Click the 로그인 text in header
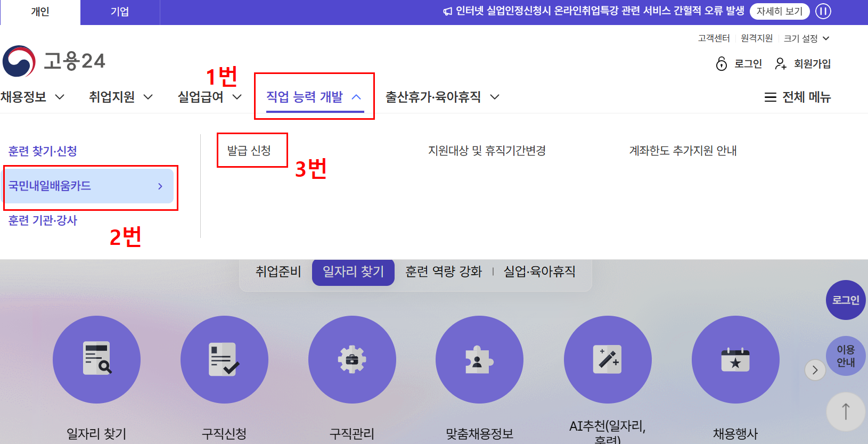 (x=748, y=64)
